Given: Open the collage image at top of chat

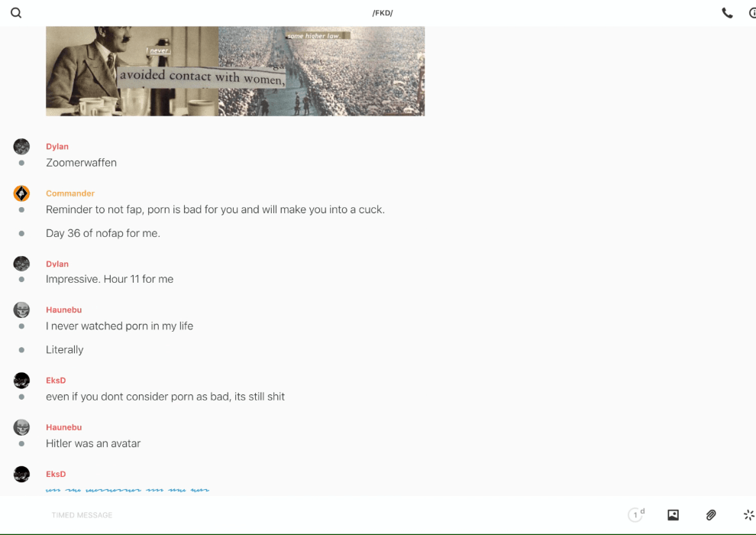Looking at the screenshot, I should click(x=235, y=71).
